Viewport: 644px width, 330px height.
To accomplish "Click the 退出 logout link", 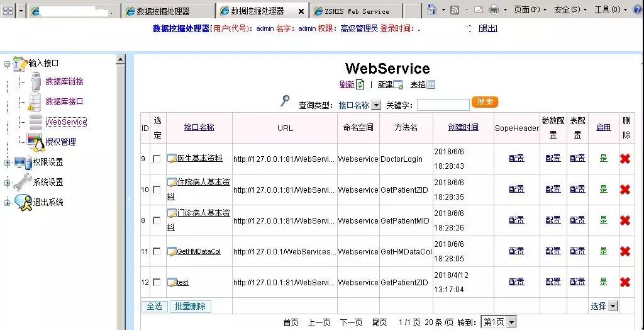I will pos(488,28).
